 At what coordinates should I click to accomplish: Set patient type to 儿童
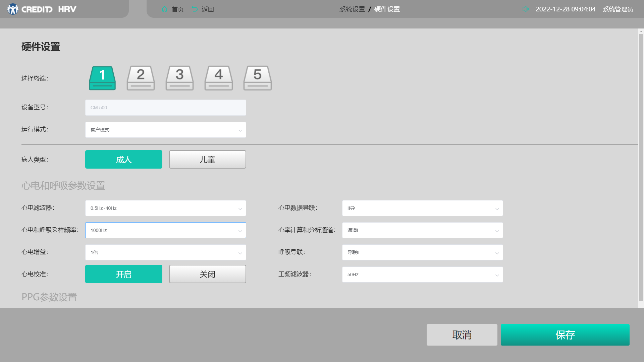207,160
